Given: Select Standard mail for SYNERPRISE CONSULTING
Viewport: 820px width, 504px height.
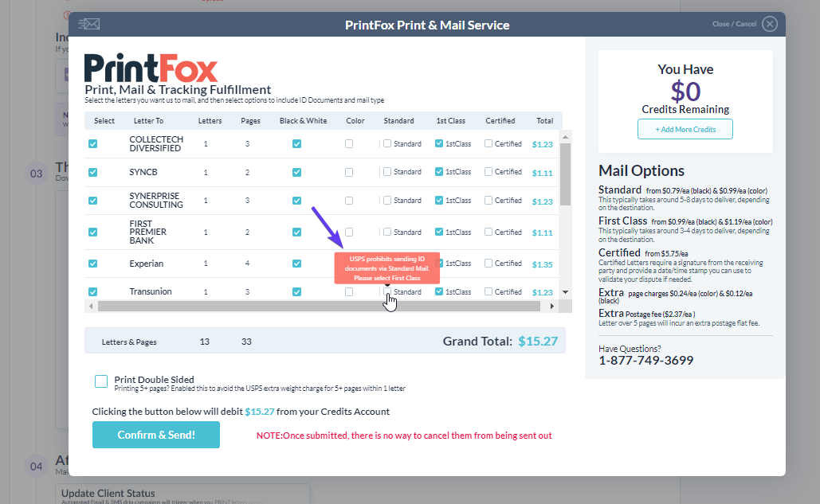Looking at the screenshot, I should tap(387, 201).
